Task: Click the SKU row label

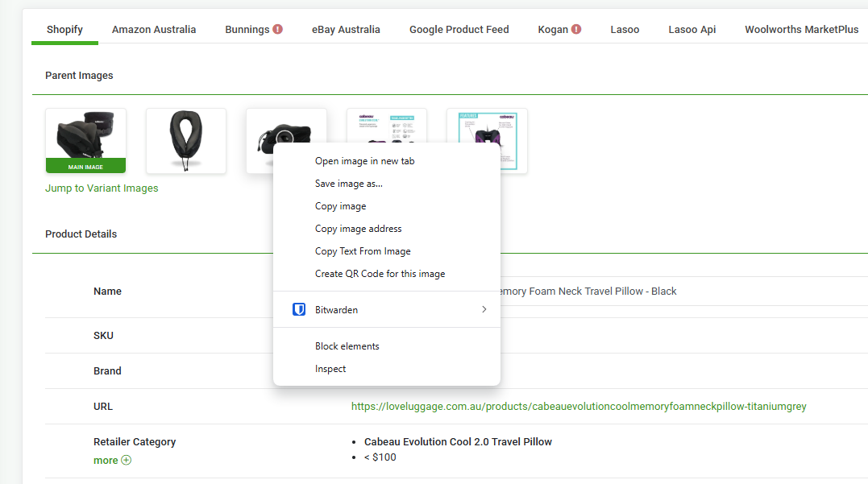Action: [x=103, y=336]
